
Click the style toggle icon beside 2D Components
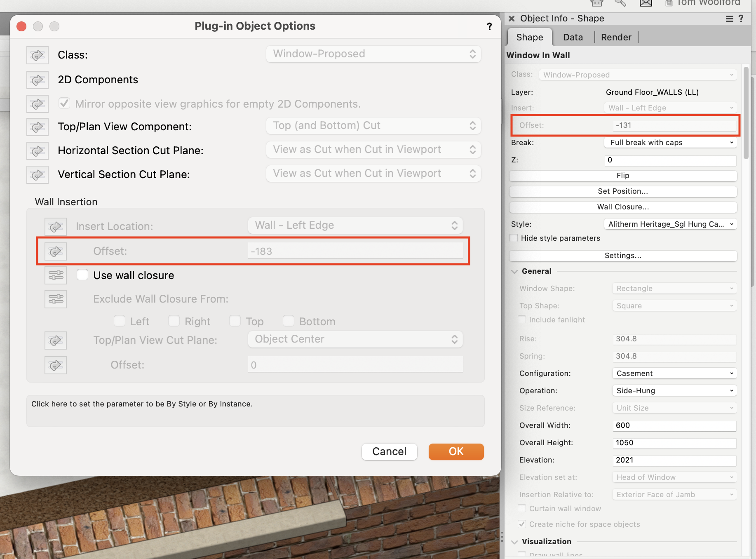37,80
